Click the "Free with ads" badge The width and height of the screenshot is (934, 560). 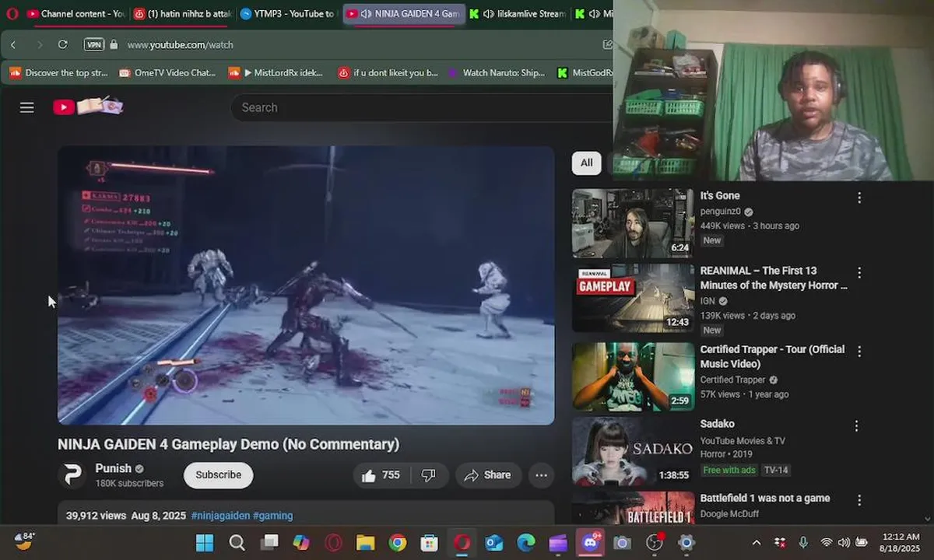[729, 470]
